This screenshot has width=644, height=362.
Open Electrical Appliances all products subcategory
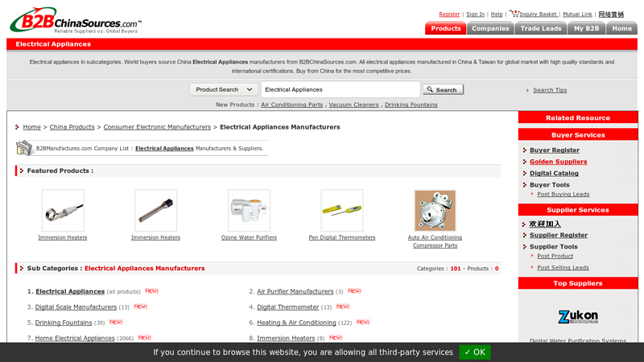[x=70, y=291]
